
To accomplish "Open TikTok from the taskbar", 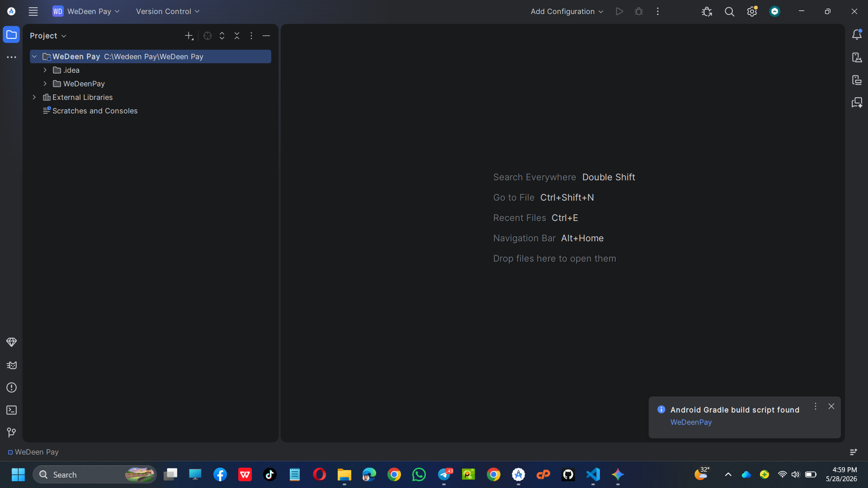I will (x=270, y=474).
